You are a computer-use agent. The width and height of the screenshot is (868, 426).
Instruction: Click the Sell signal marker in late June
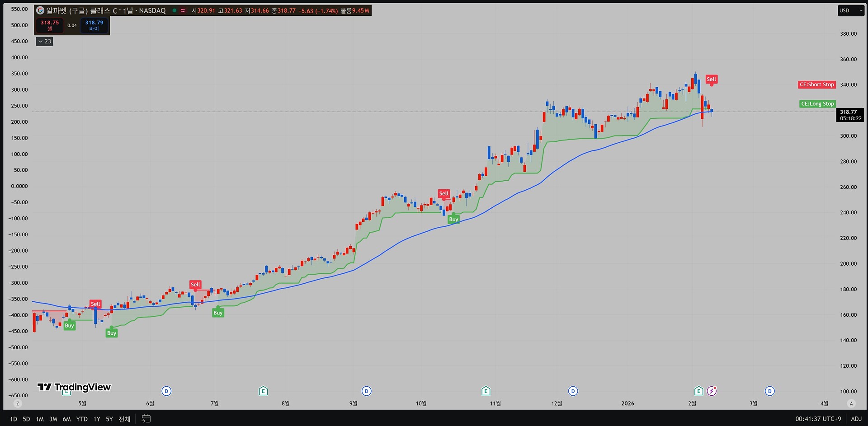pos(195,285)
